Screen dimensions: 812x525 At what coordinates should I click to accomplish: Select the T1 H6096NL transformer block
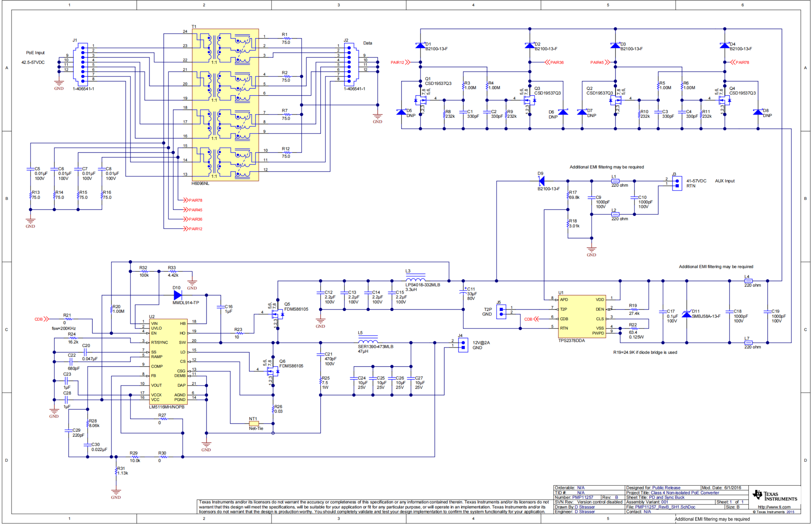[x=225, y=105]
